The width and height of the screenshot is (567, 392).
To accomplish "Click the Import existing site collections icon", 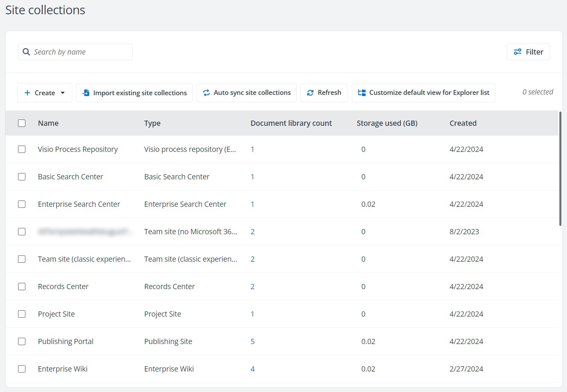I will tap(86, 92).
